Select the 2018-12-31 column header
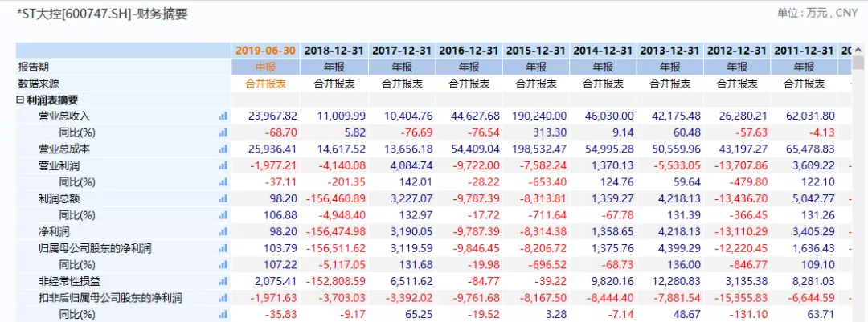Viewport: 868px width, 322px height. click(x=334, y=51)
